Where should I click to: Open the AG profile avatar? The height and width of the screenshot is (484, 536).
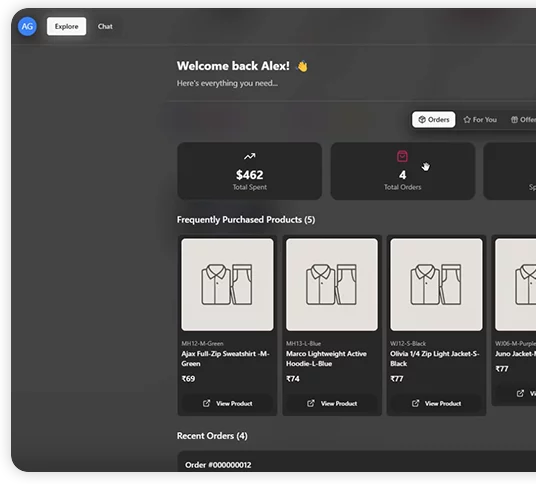click(27, 26)
